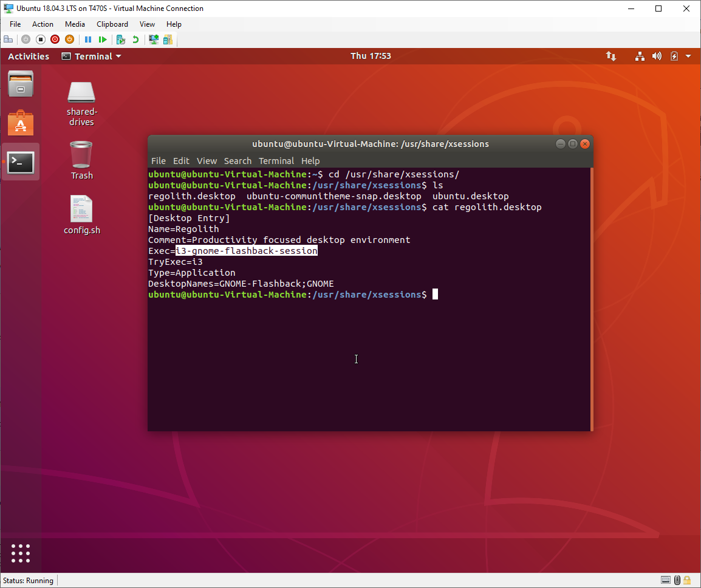Screen dimensions: 701x588
Task: Check the battery icon in the top bar
Action: point(674,56)
